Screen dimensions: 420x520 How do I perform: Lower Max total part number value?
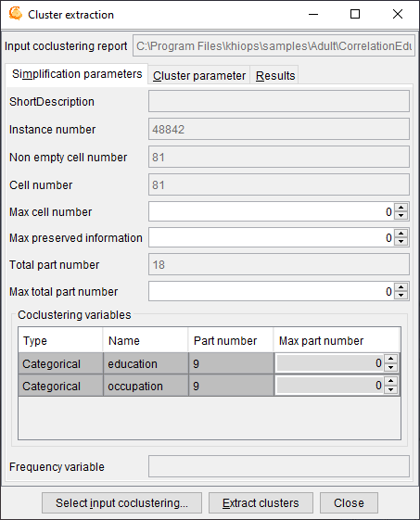tap(401, 295)
